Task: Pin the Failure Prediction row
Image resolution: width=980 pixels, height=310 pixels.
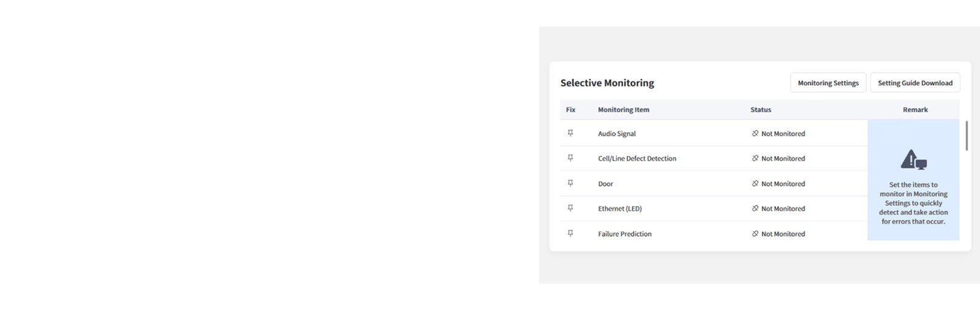Action: [570, 233]
